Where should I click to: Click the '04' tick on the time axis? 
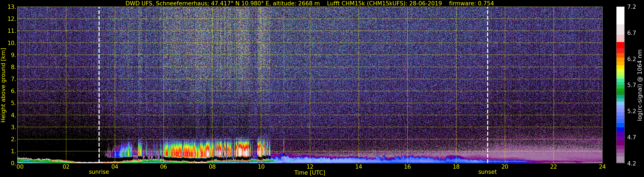click(115, 167)
